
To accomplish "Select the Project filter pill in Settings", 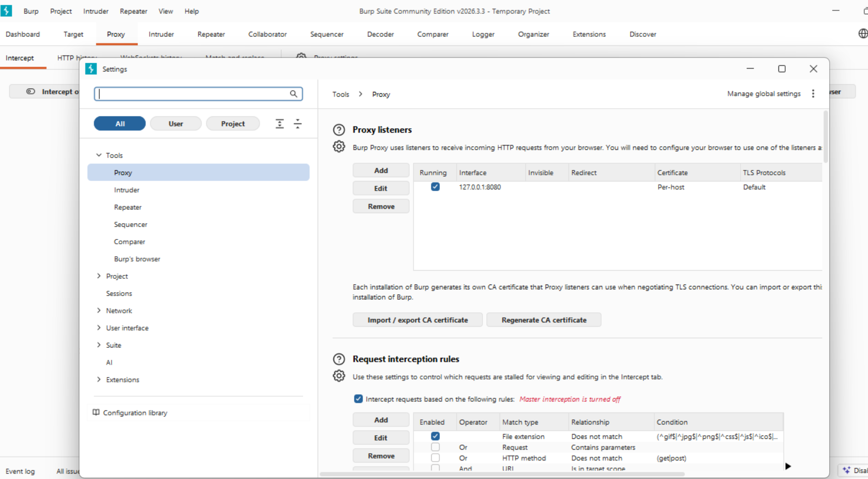I will coord(233,124).
